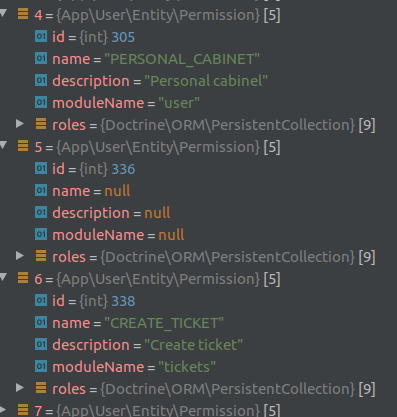Select the description = null row
Image resolution: width=397 pixels, height=417 pixels.
198,213
